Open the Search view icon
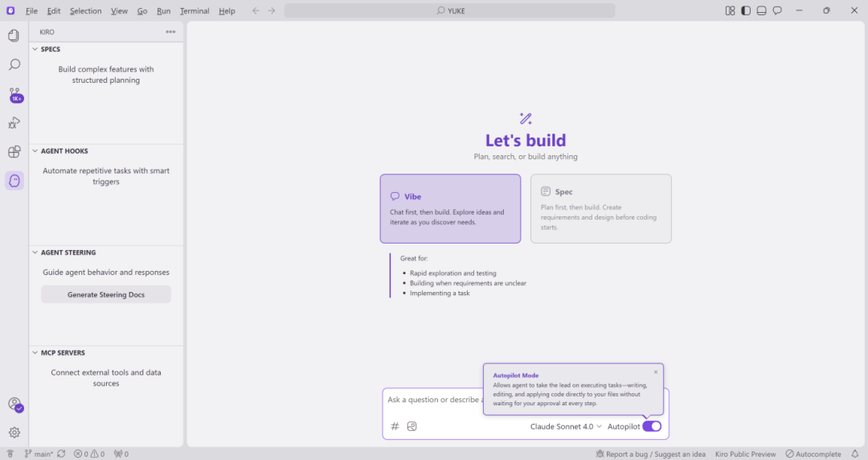Image resolution: width=868 pixels, height=460 pixels. click(x=14, y=65)
